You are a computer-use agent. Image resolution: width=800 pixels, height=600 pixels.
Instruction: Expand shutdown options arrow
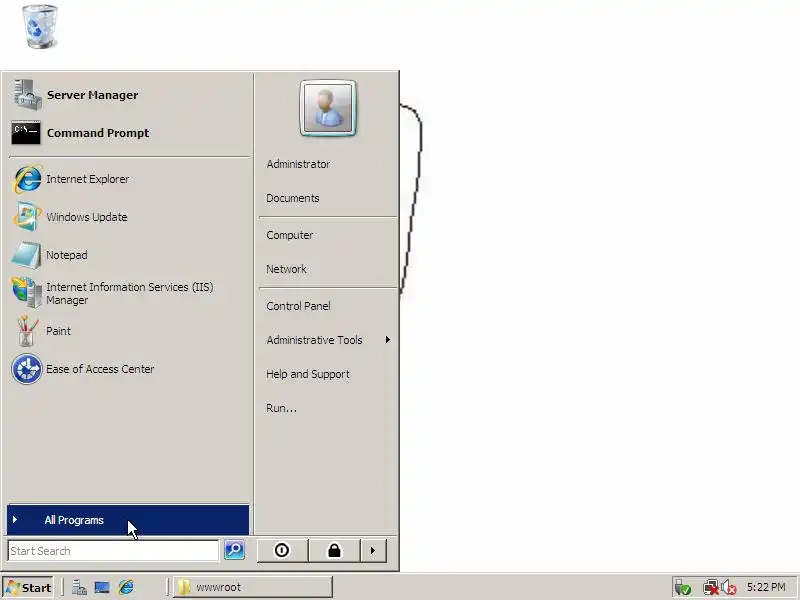coord(373,551)
